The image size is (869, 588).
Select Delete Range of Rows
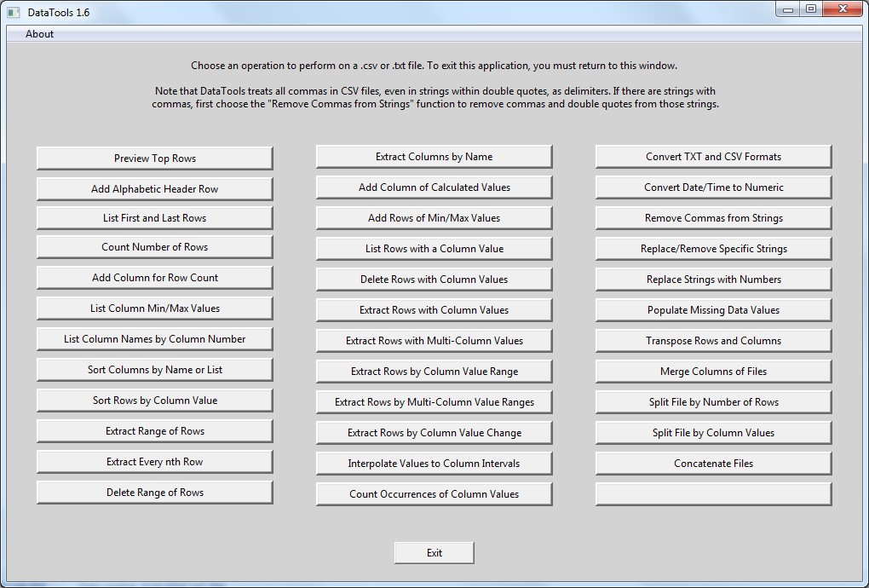click(154, 493)
